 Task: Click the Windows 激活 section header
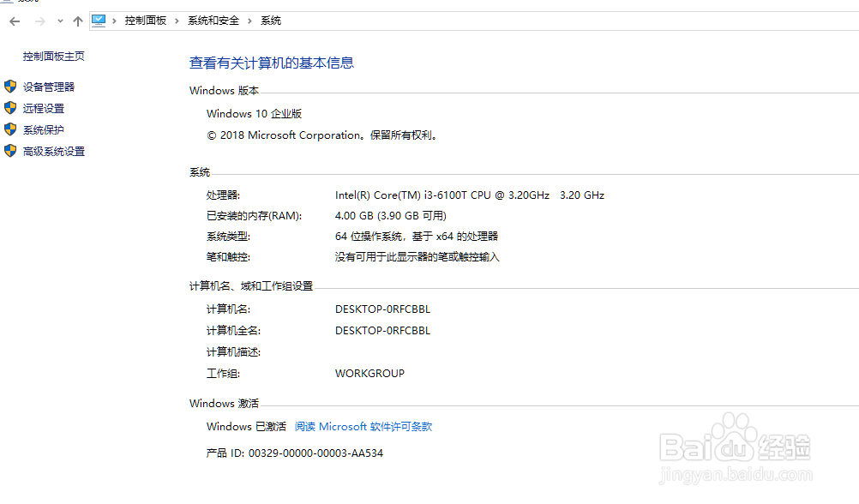coord(224,403)
